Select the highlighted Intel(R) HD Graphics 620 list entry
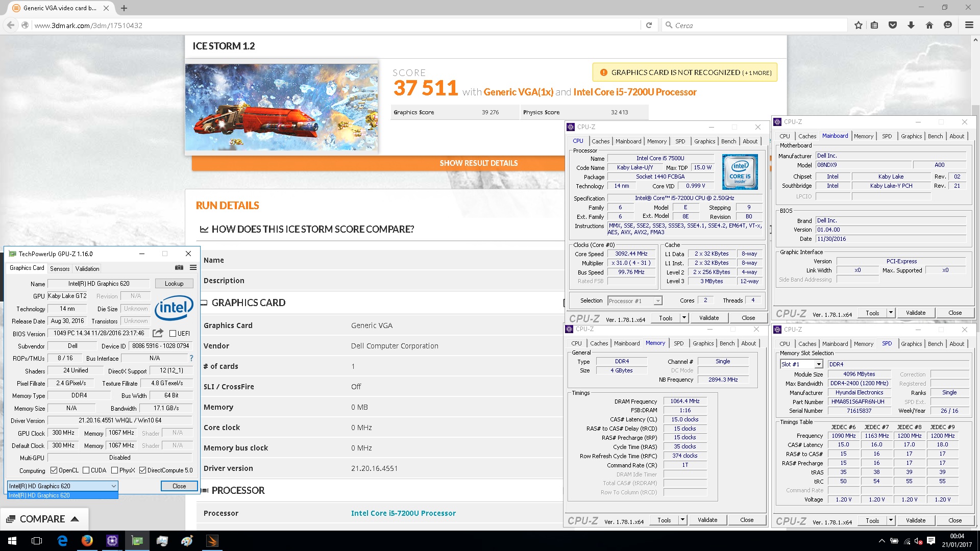This screenshot has width=980, height=551. tap(62, 495)
